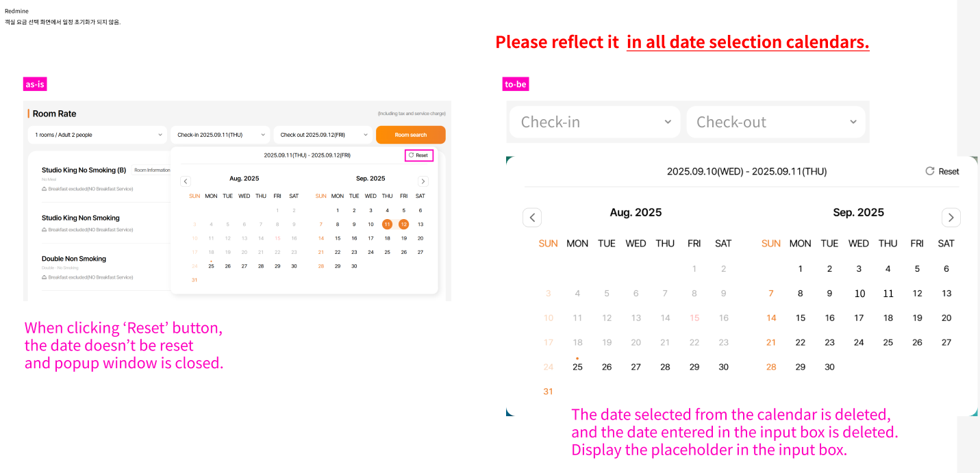
Task: Pick August 25 in the to-be calendar
Action: 577,367
